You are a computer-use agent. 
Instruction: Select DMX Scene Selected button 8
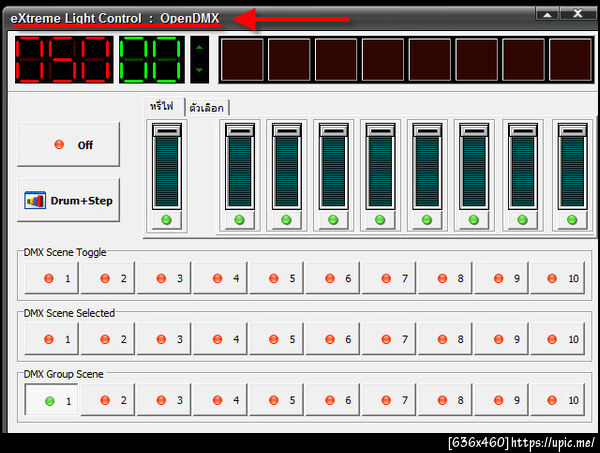pyautogui.click(x=445, y=339)
